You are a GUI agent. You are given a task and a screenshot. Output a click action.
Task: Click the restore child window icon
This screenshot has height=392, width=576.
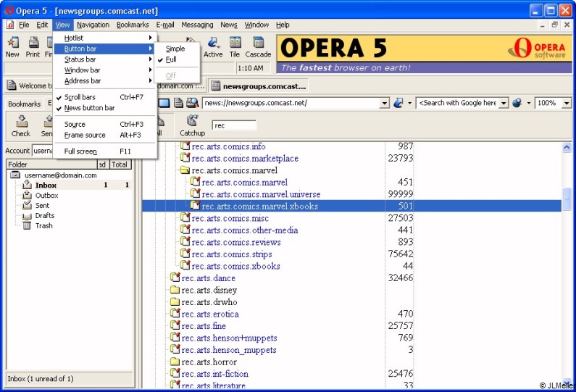pyautogui.click(x=555, y=25)
